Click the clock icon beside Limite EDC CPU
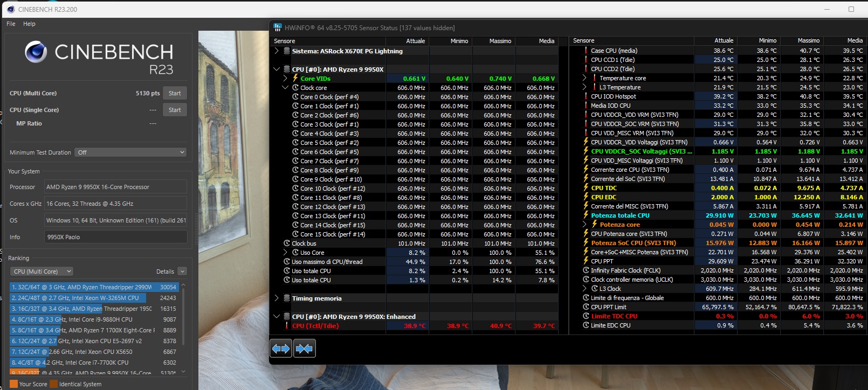Viewport: 868px width, 390px height. click(586, 325)
